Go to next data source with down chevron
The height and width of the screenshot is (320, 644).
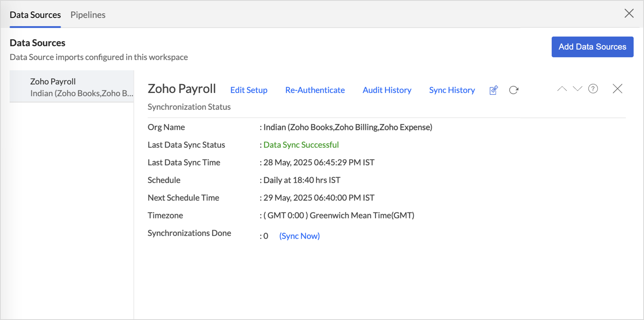coord(577,89)
